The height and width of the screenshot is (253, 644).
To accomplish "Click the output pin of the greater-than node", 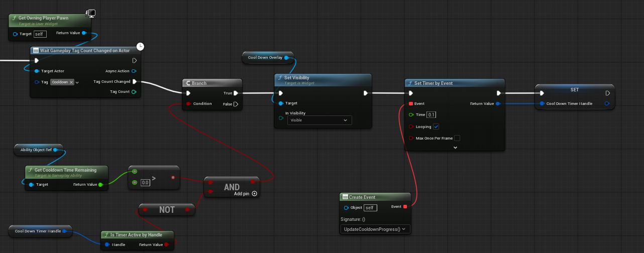I will pos(173,177).
